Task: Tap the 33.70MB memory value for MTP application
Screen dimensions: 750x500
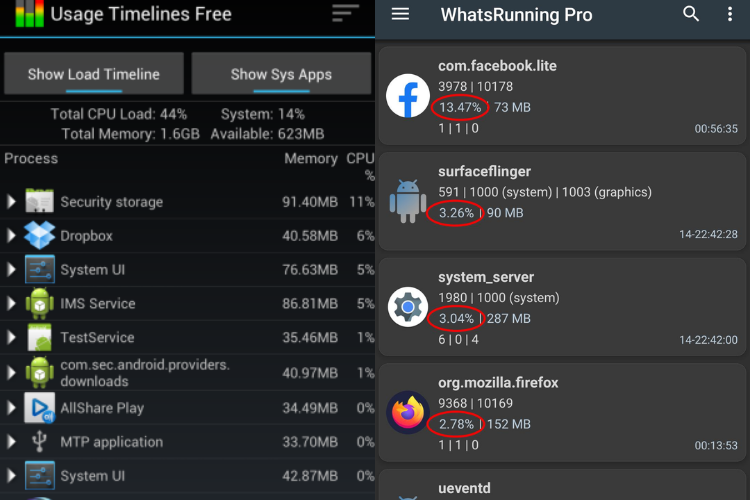Action: pyautogui.click(x=310, y=442)
